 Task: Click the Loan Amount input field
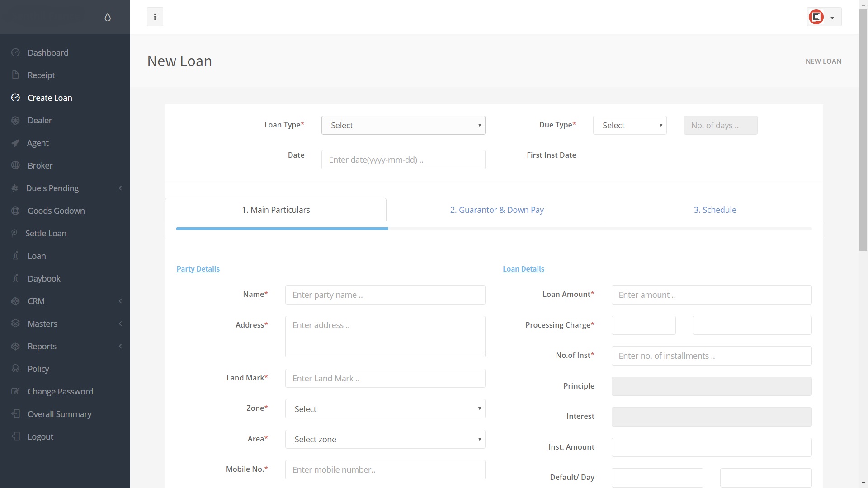tap(711, 295)
